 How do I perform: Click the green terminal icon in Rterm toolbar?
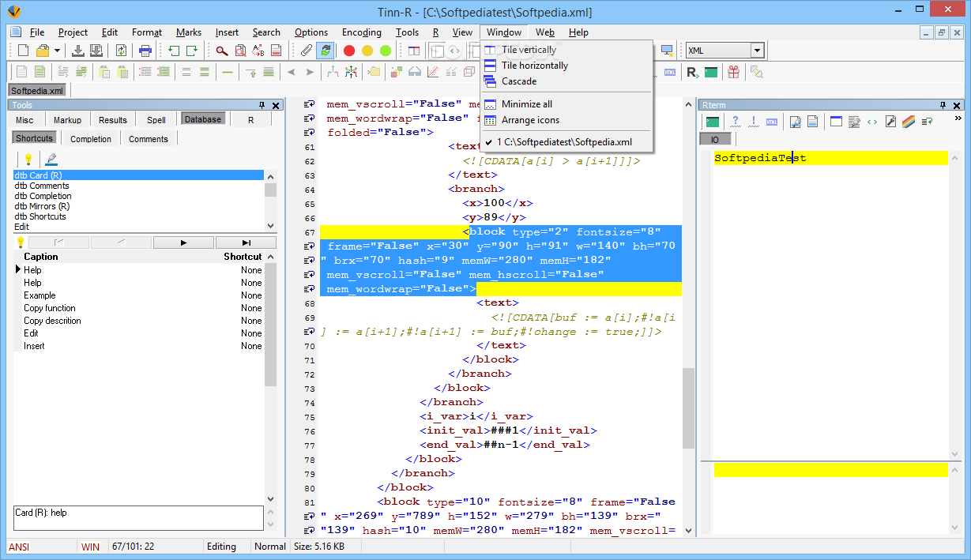(713, 122)
